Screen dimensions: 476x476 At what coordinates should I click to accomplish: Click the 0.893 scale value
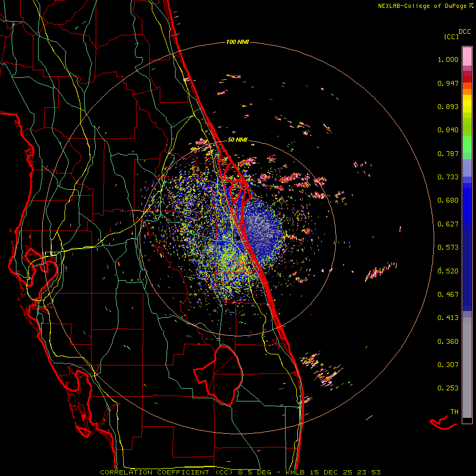(x=448, y=106)
